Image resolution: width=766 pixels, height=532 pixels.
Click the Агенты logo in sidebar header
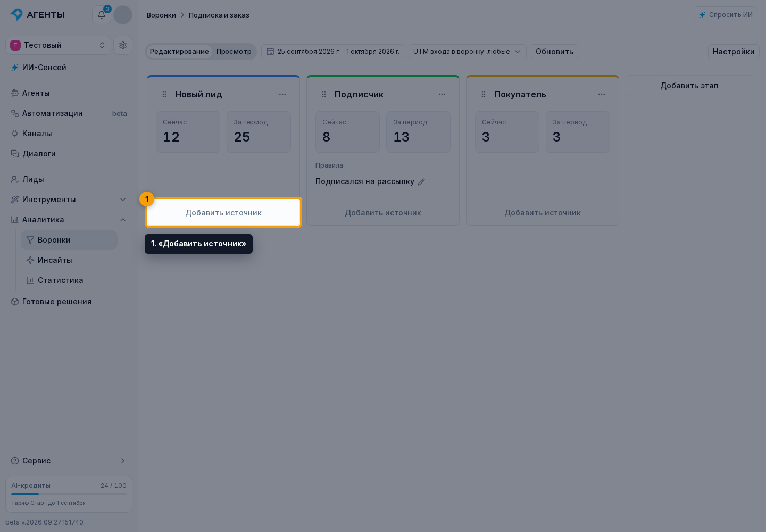pos(37,15)
